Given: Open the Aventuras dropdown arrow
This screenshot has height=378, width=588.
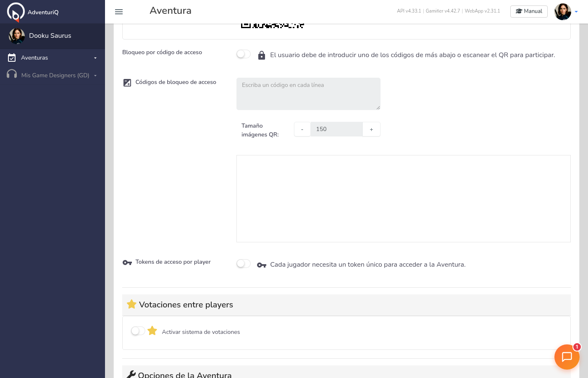Looking at the screenshot, I should point(95,58).
